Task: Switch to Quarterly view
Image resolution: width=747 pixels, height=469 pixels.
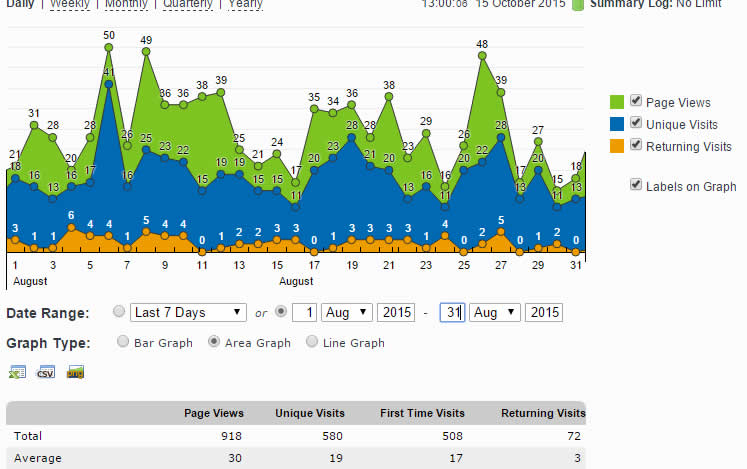Action: point(188,4)
